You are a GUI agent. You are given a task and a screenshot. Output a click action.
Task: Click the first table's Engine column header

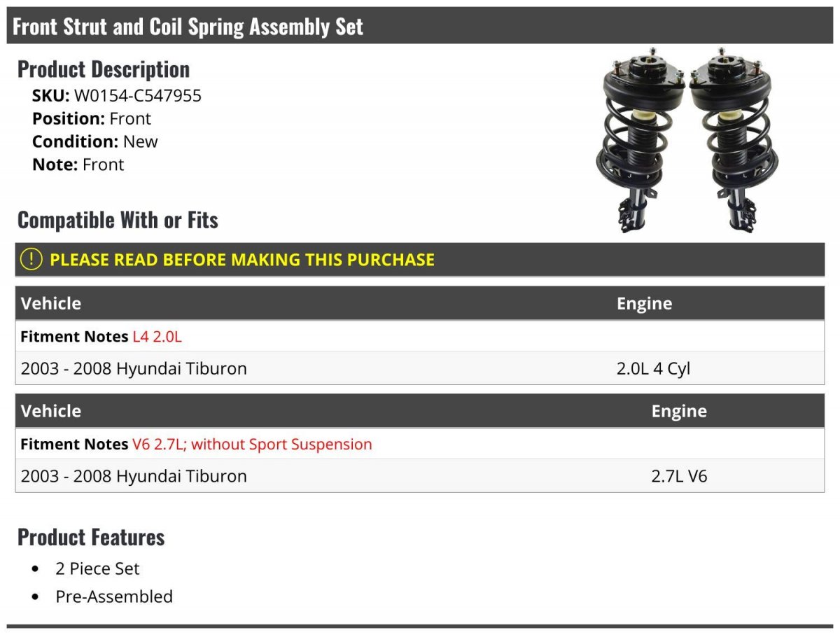(x=644, y=304)
